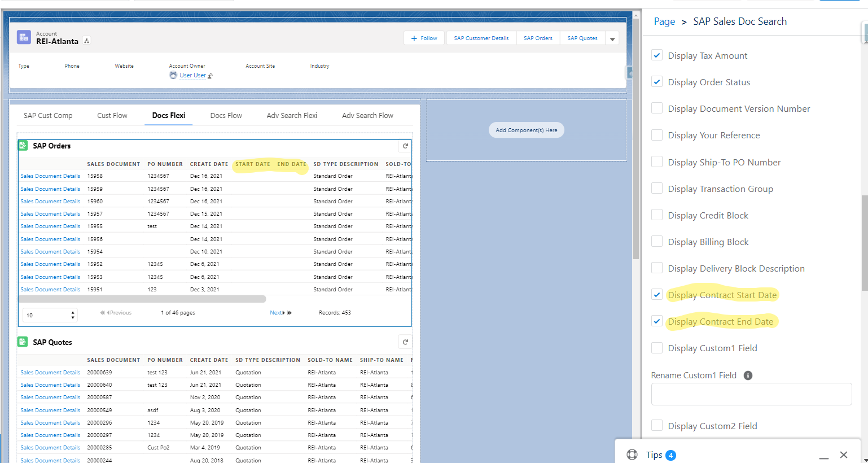
Task: Close the Tips panel
Action: [x=844, y=455]
